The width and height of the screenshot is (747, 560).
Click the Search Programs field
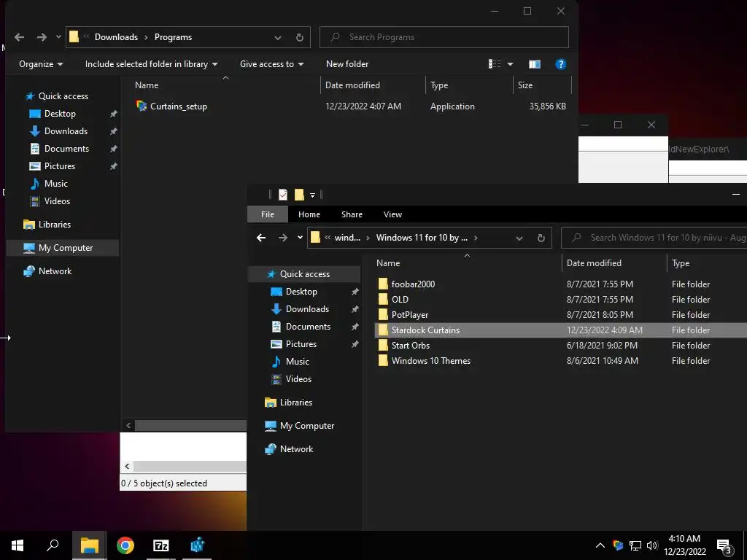(x=444, y=37)
